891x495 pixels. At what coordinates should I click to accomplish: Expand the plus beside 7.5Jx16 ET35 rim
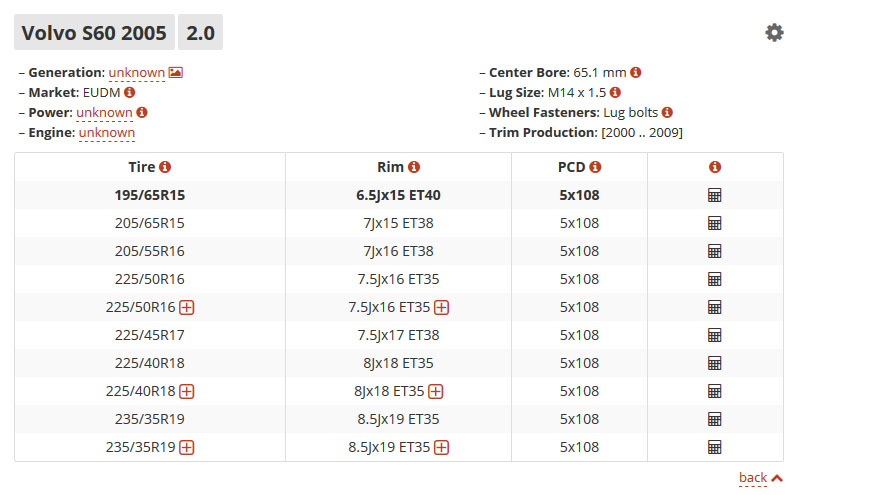442,307
